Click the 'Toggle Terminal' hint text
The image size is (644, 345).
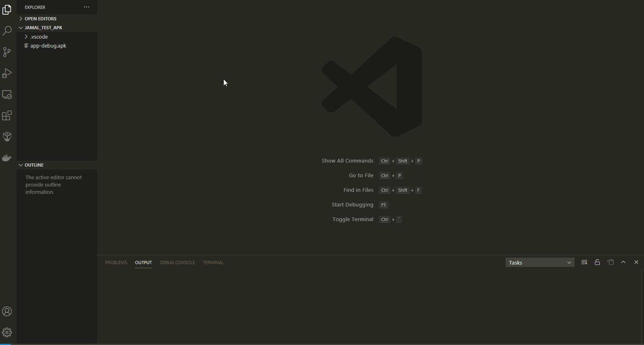353,219
